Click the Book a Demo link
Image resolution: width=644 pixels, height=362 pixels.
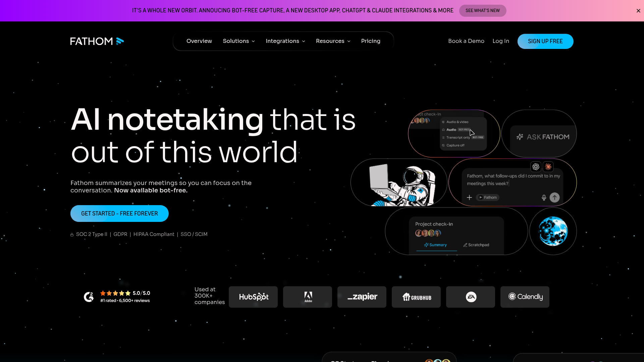pos(466,41)
